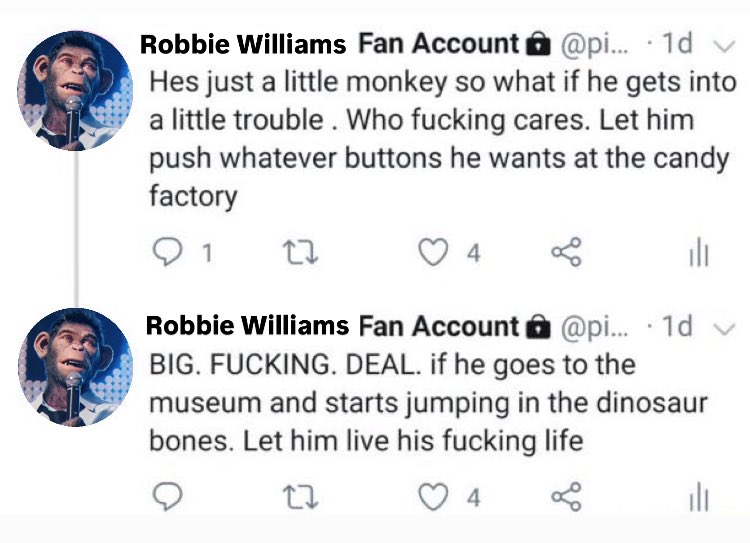Open first tweet's 1d timestamp

(x=677, y=43)
